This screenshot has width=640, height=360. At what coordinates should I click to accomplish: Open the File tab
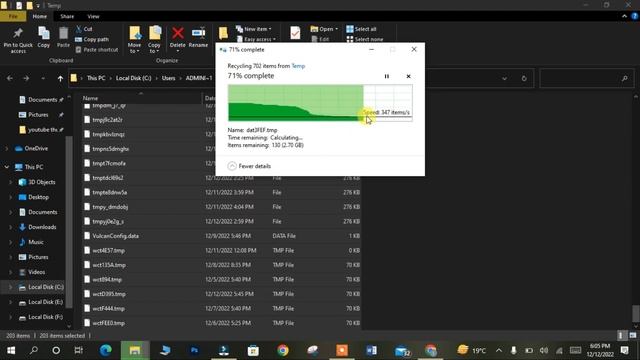(13, 16)
